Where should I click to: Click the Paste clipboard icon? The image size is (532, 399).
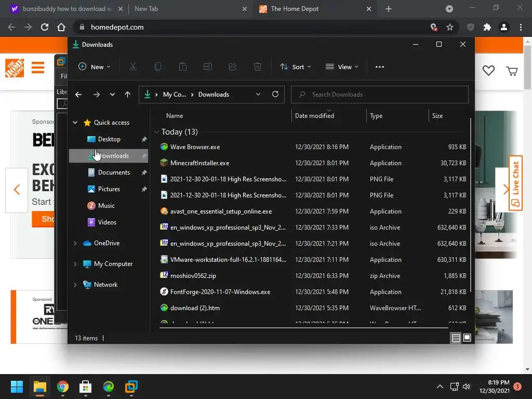tap(182, 67)
